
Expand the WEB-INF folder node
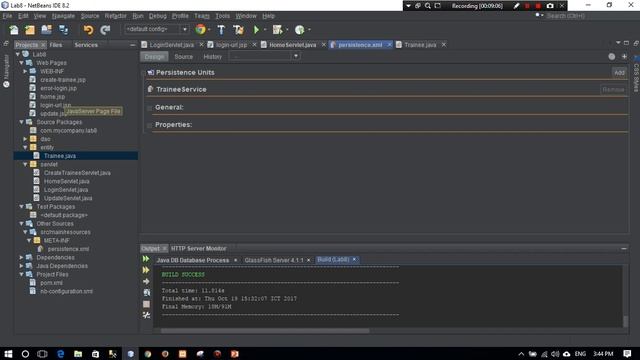(25, 71)
